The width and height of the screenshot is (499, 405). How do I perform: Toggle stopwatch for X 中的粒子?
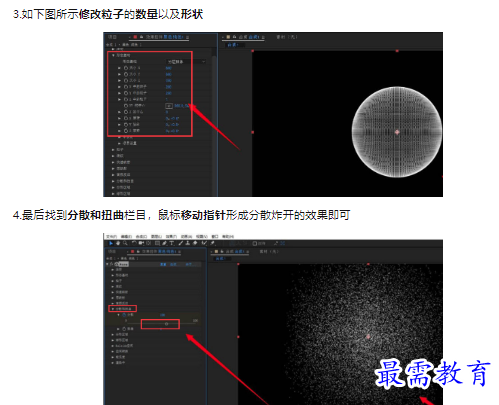click(126, 87)
